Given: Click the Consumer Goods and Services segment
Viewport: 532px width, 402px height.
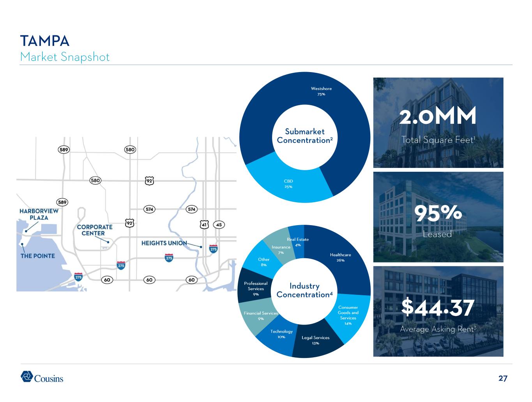Looking at the screenshot, I should (x=348, y=315).
